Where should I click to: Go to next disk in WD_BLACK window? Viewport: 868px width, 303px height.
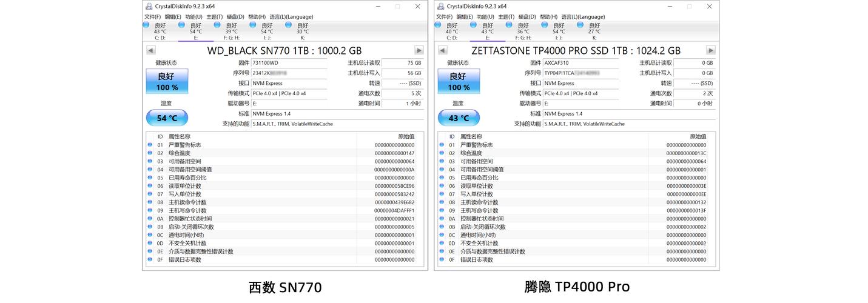click(419, 50)
